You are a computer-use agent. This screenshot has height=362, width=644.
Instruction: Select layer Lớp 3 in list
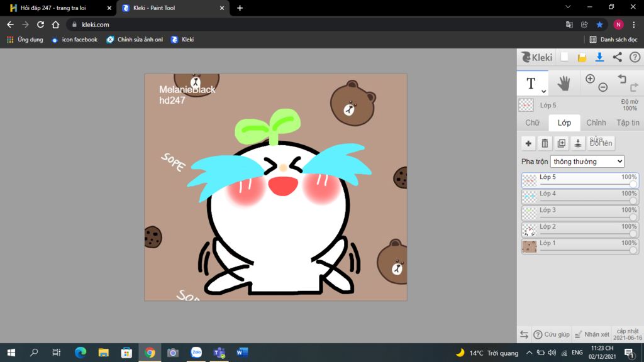coord(580,213)
